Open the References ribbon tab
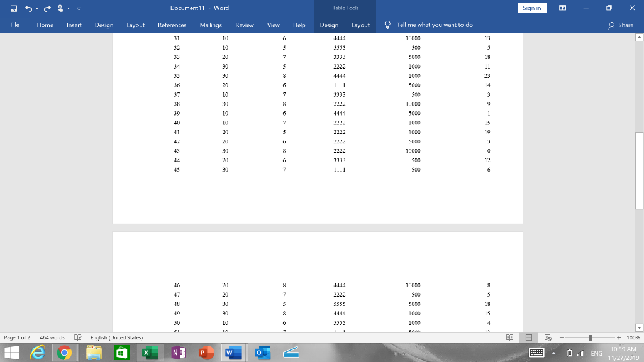This screenshot has height=362, width=644. (x=172, y=25)
